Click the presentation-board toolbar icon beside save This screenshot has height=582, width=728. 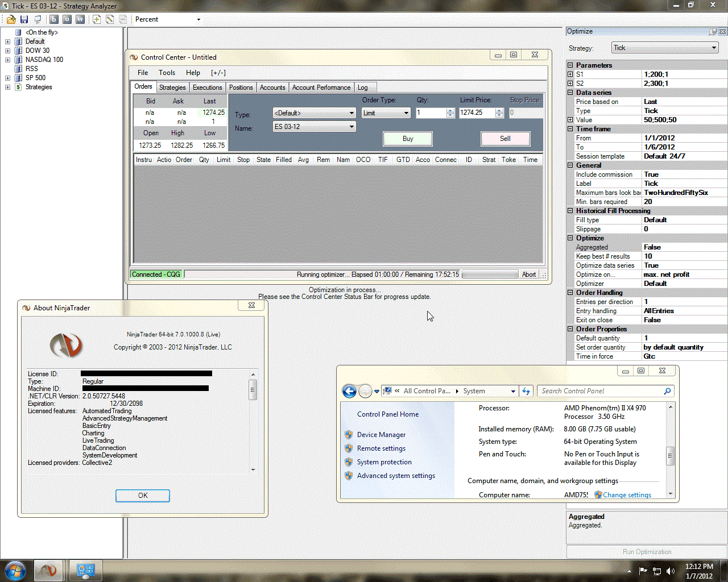click(38, 19)
